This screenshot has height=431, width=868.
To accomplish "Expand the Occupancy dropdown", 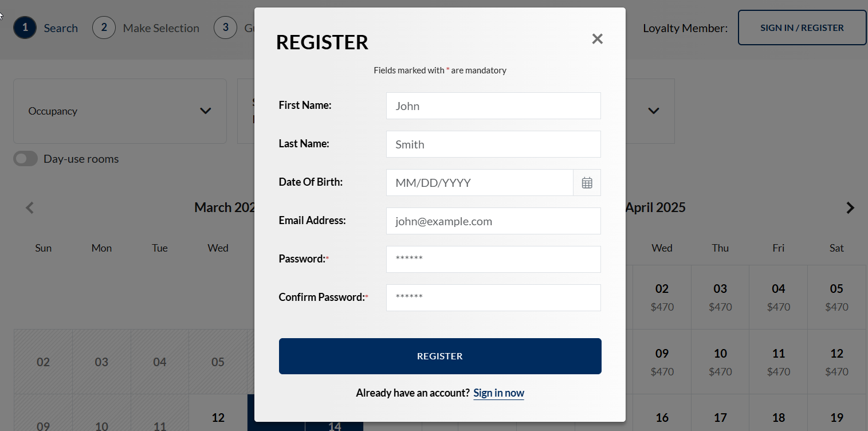I will point(120,111).
